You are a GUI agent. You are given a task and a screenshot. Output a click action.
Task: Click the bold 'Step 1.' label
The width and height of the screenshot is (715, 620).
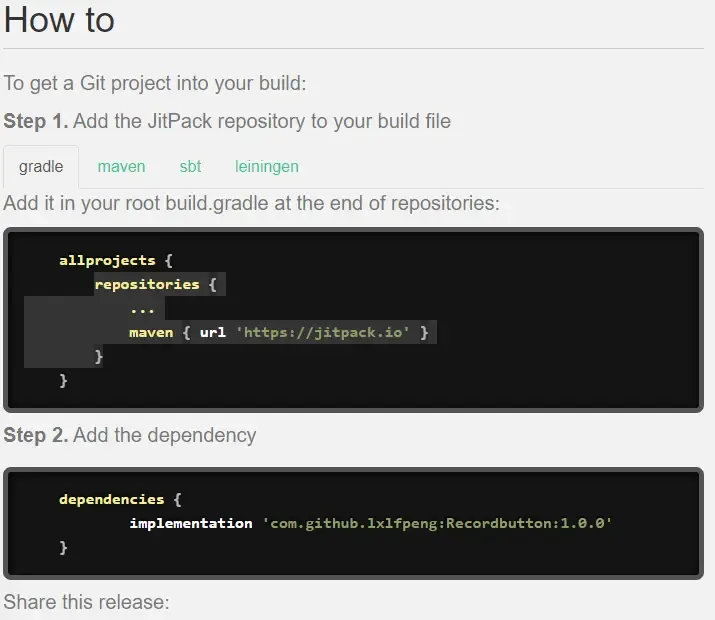[x=36, y=121]
